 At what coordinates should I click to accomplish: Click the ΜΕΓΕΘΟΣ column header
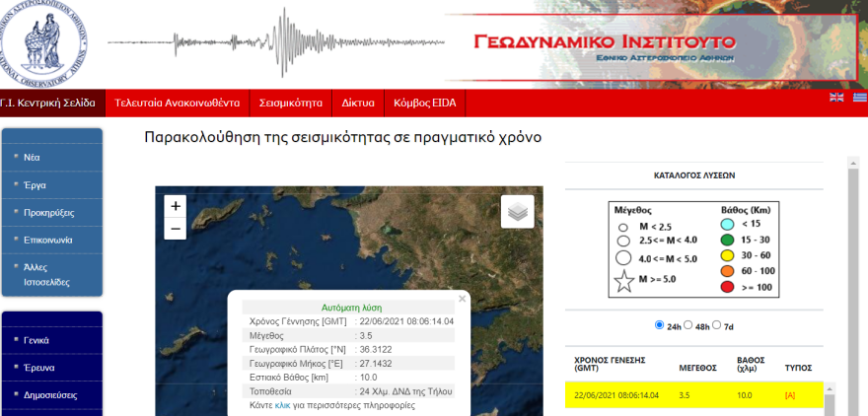coord(697,368)
